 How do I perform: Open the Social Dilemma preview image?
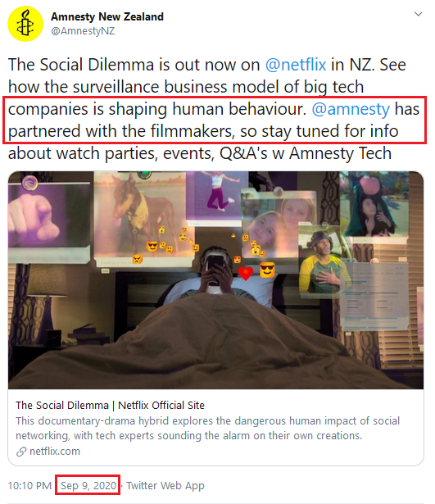215,280
